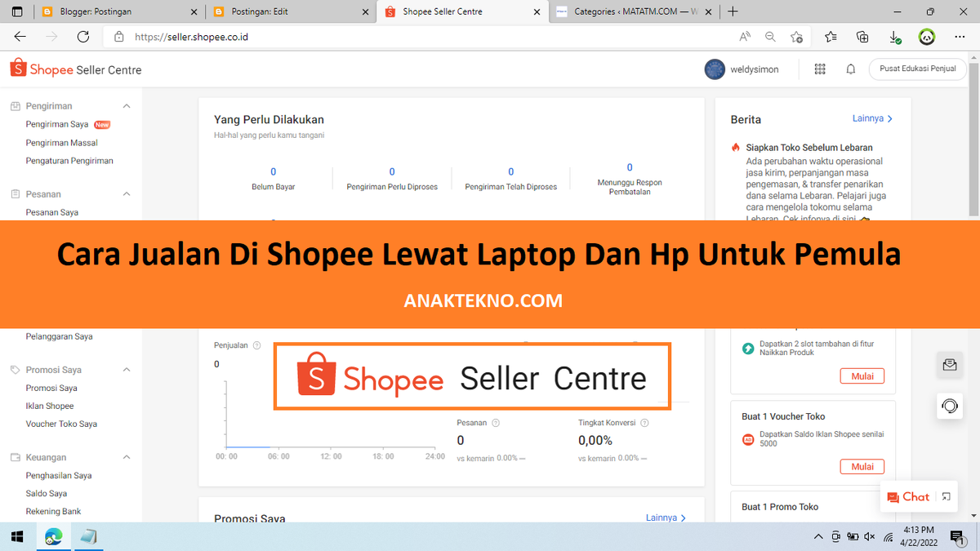The width and height of the screenshot is (980, 551).
Task: Go back using the browser back arrow
Action: (x=20, y=37)
